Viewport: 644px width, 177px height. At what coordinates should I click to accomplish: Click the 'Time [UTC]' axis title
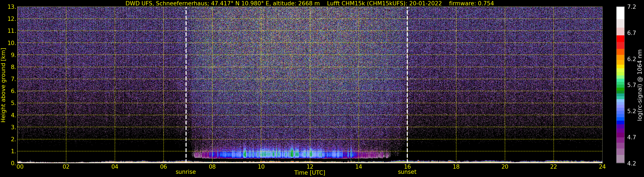(310, 173)
